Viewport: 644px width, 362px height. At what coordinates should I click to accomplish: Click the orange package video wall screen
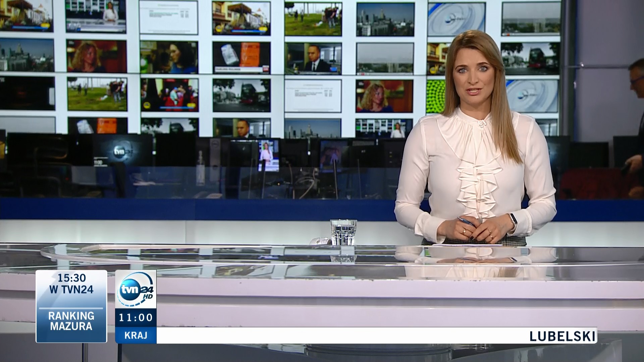click(241, 57)
